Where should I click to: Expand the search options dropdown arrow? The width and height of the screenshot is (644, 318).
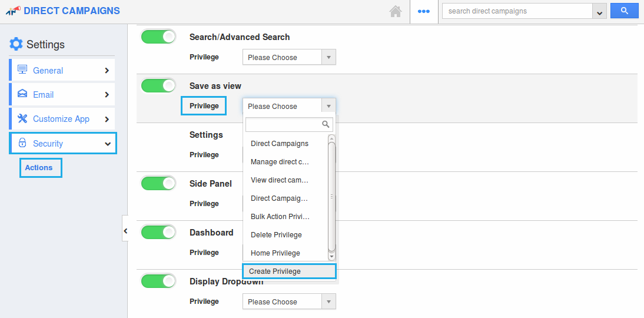tap(599, 11)
